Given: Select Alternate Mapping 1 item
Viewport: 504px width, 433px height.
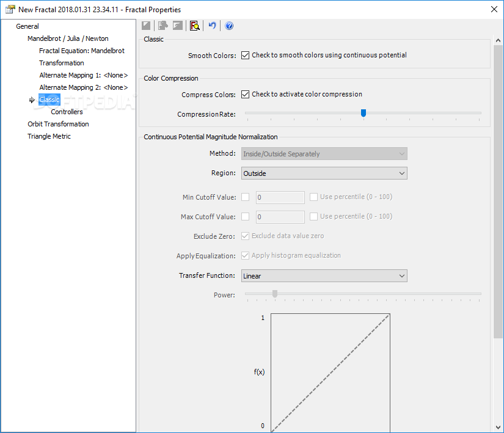Looking at the screenshot, I should [x=84, y=75].
